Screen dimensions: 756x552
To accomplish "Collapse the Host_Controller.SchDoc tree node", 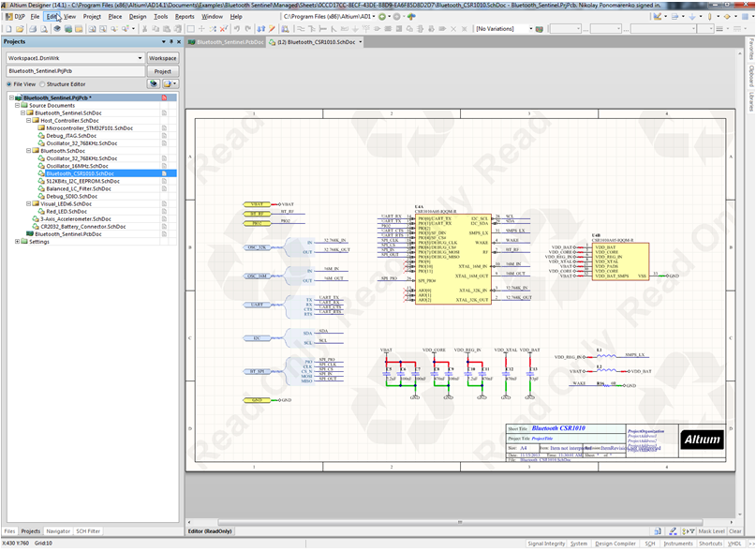I will click(28, 121).
